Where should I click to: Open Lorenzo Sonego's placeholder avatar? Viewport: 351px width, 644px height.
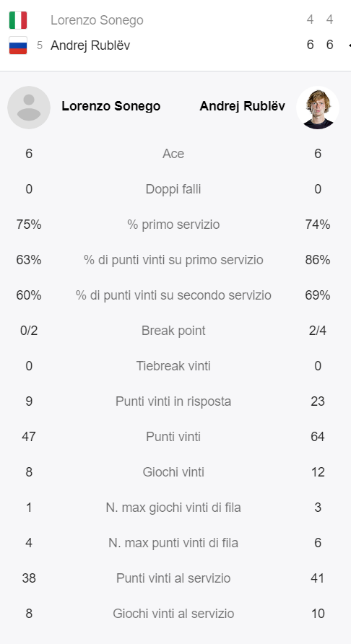tap(29, 108)
